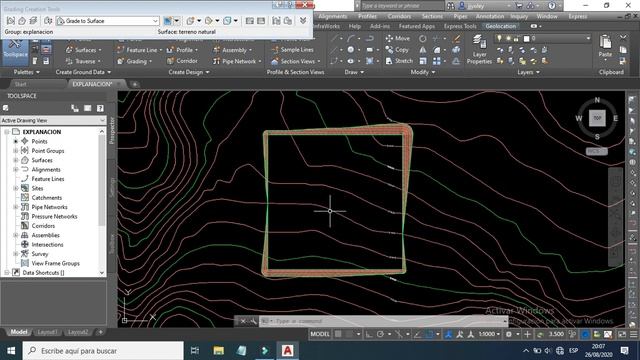This screenshot has width=640, height=360.
Task: Click the Set Target Surface icon
Action: [x=22, y=21]
